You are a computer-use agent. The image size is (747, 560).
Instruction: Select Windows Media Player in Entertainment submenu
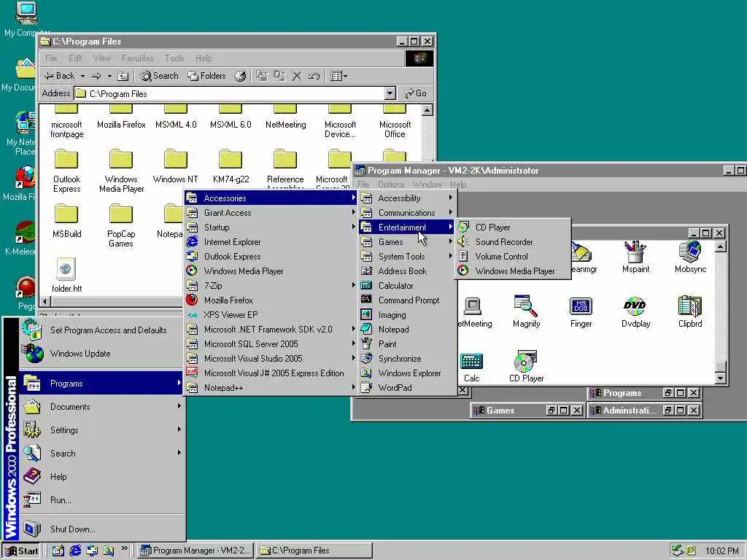pos(513,271)
